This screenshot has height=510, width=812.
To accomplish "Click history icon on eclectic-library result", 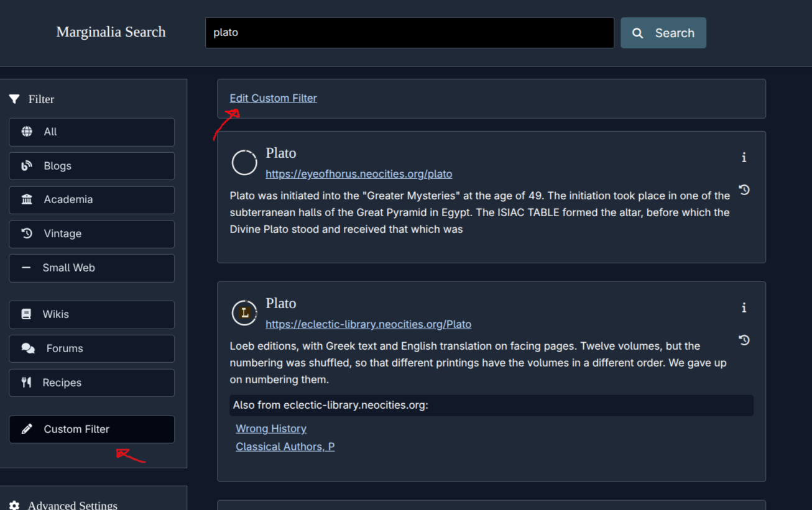I will tap(744, 340).
